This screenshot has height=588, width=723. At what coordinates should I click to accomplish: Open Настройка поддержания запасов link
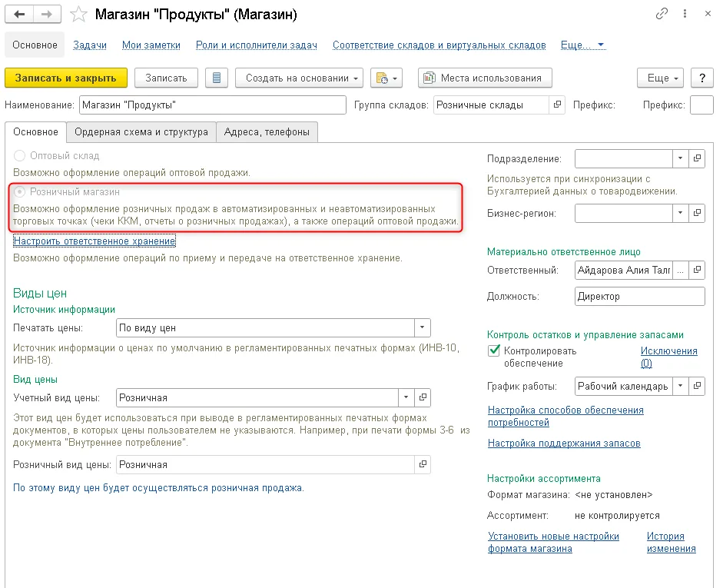(x=564, y=443)
